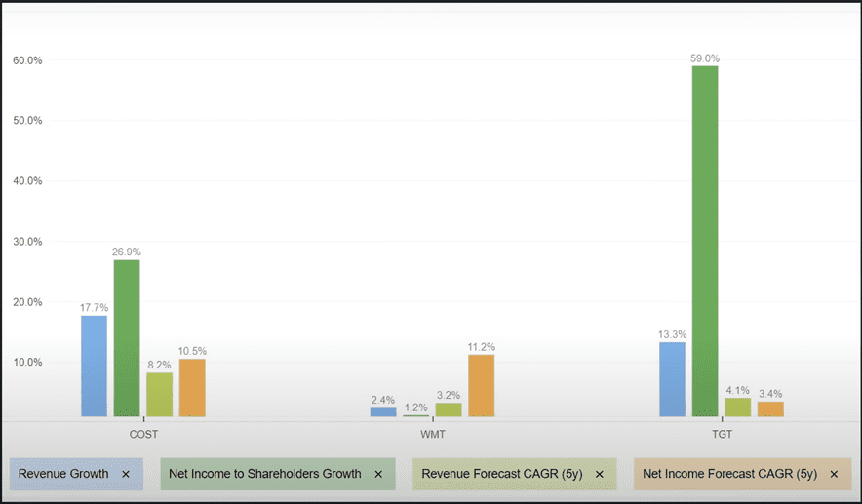The image size is (862, 504).
Task: Select the blue TGT 13.3% bar
Action: pyautogui.click(x=672, y=379)
